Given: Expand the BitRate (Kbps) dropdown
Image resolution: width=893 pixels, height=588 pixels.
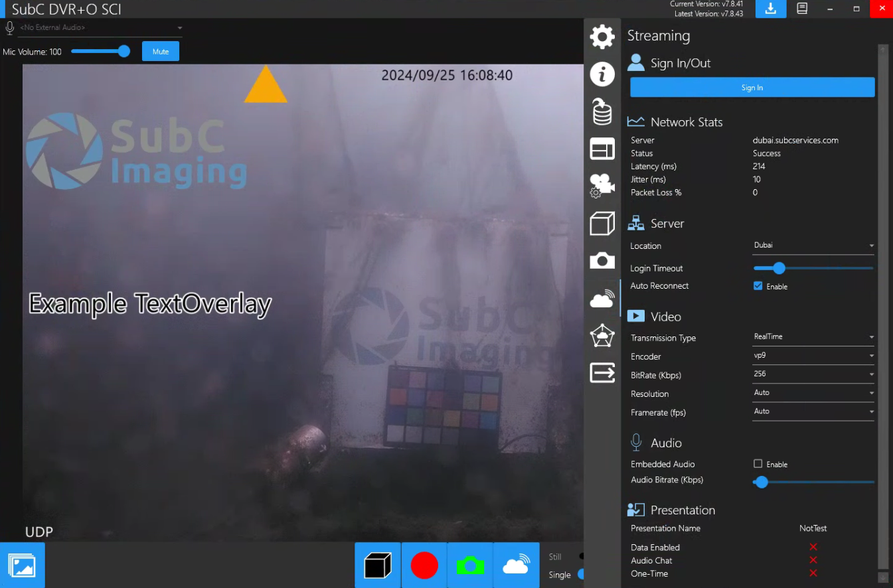Looking at the screenshot, I should 813,374.
